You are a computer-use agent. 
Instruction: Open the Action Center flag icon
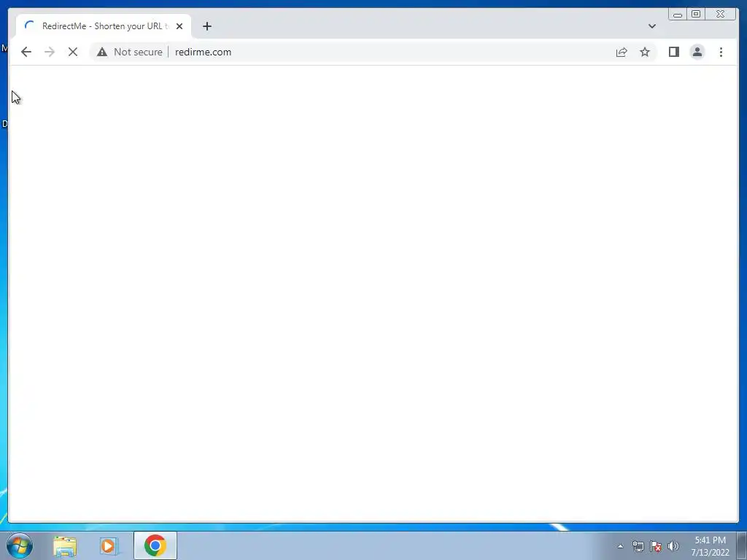tap(656, 546)
